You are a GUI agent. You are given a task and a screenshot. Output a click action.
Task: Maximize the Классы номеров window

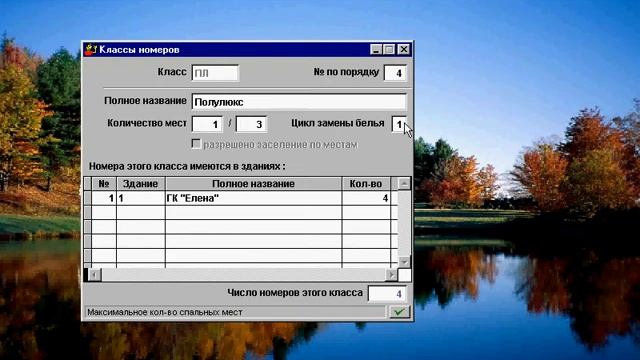[389, 49]
